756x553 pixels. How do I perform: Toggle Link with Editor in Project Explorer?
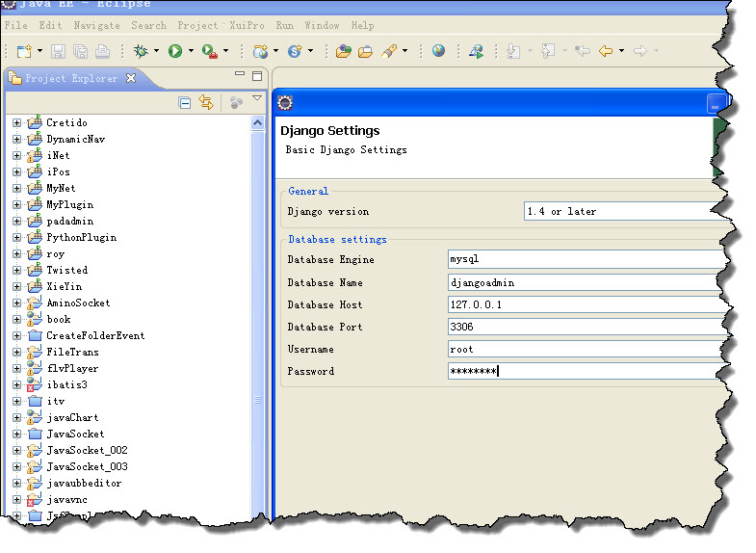(x=206, y=102)
